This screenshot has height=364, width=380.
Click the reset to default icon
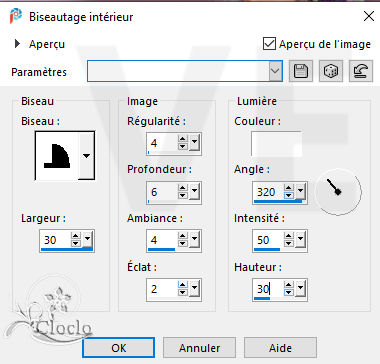[361, 71]
